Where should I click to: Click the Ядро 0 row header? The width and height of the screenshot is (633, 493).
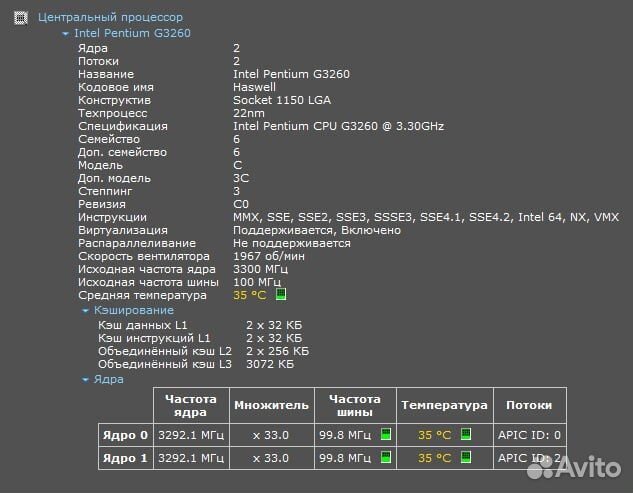click(x=126, y=435)
